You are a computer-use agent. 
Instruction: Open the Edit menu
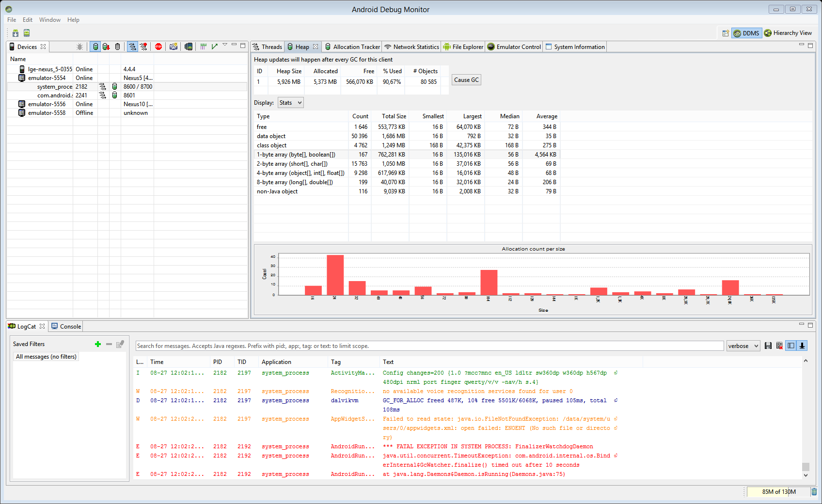(x=28, y=20)
